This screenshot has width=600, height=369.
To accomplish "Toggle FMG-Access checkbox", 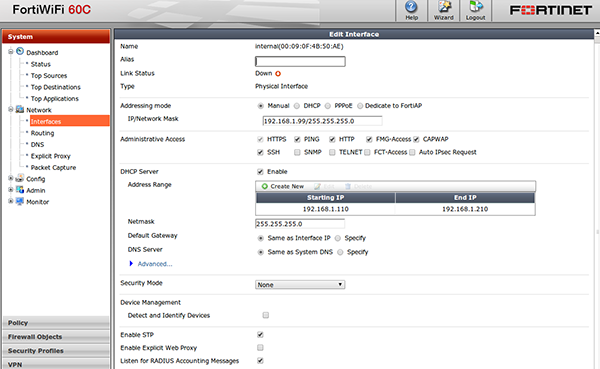I will coord(369,139).
